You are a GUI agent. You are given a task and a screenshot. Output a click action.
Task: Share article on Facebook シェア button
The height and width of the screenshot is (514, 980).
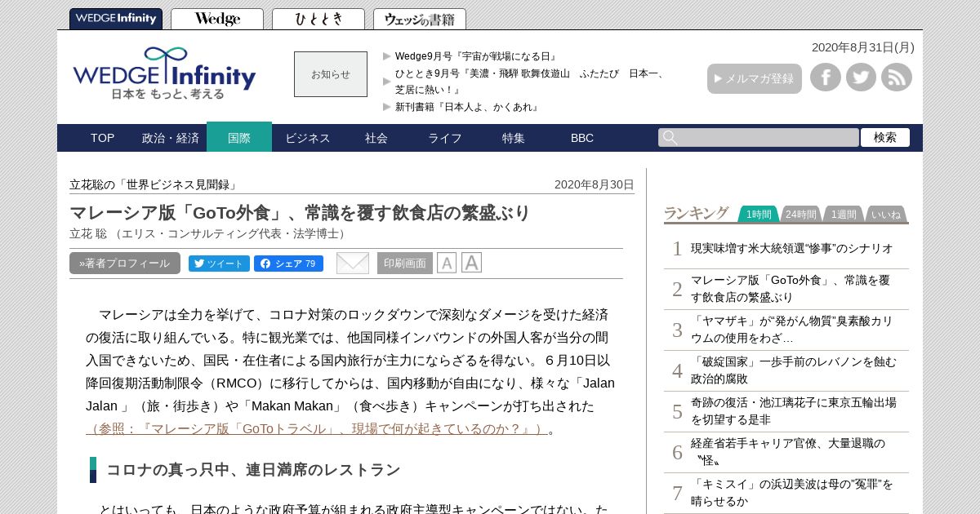pyautogui.click(x=288, y=264)
